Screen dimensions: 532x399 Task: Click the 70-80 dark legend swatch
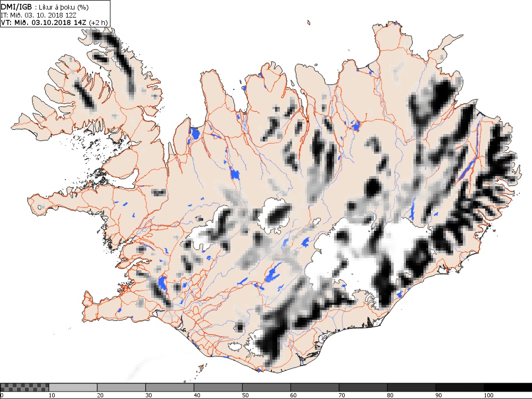pyautogui.click(x=363, y=387)
